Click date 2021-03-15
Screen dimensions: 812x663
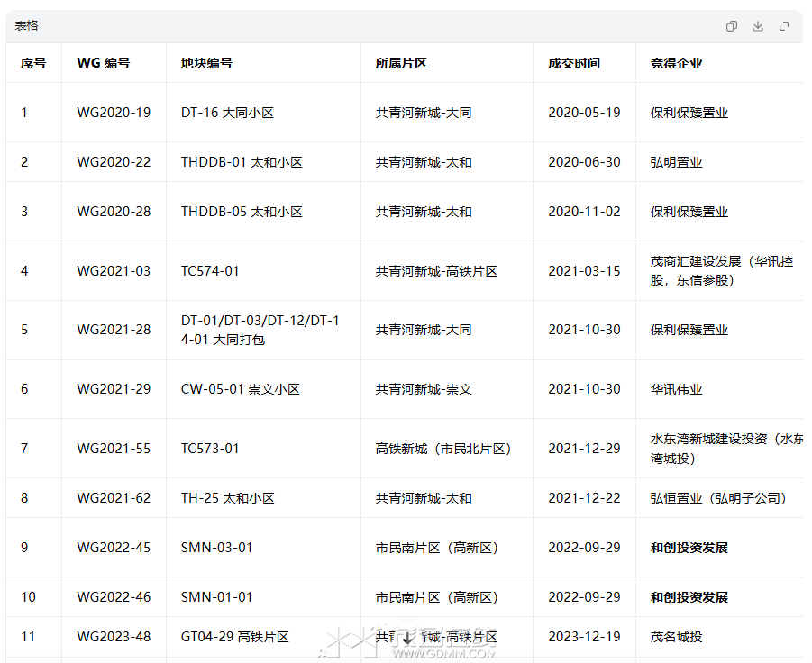[584, 270]
